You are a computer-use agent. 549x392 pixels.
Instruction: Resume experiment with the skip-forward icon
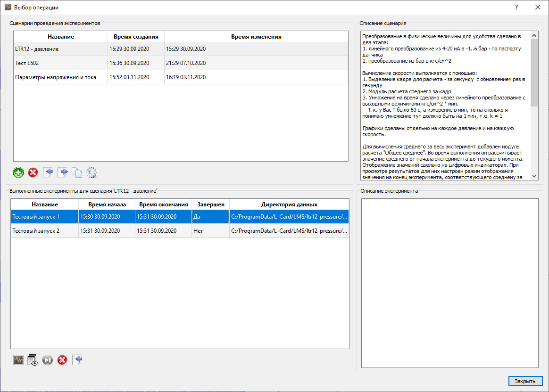[x=48, y=360]
